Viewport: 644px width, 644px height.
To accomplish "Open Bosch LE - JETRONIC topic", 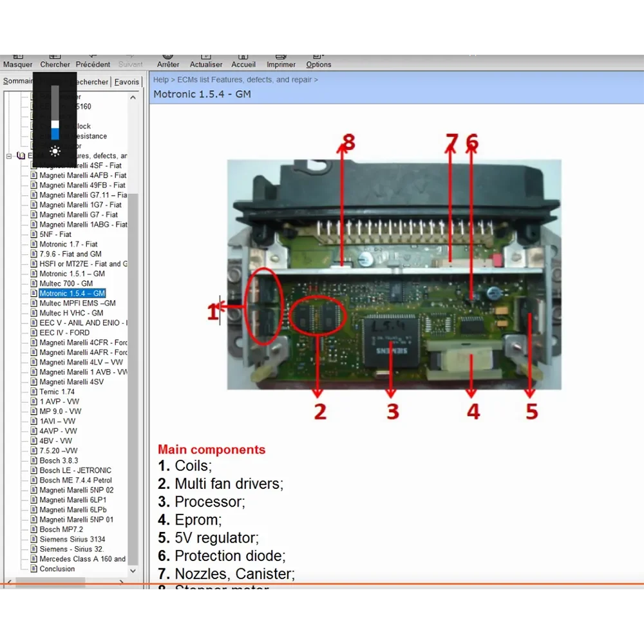I will [75, 471].
